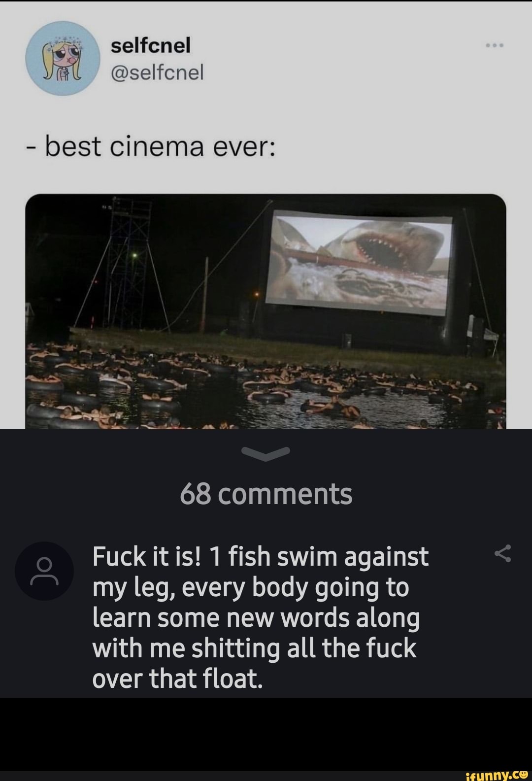Tap the anonymous commenter's avatar icon
This screenshot has width=532, height=781.
coord(44,571)
